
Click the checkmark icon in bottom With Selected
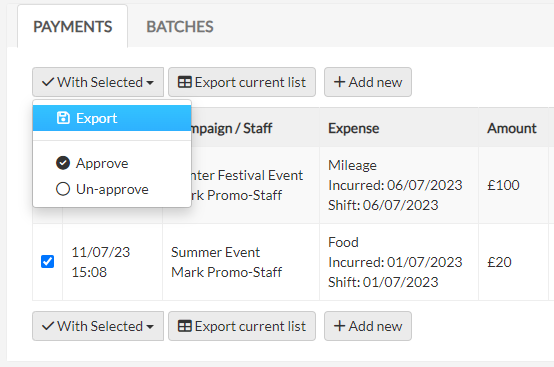(x=48, y=326)
